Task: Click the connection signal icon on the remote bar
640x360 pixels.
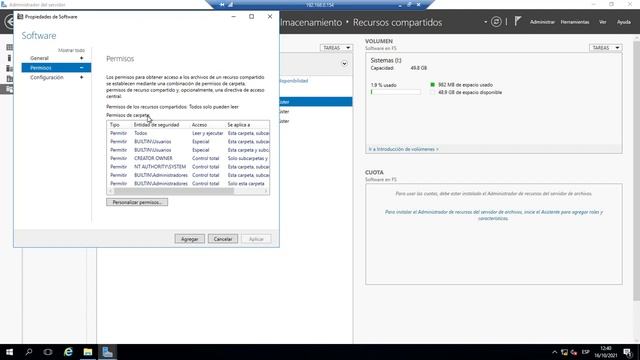Action: (x=230, y=4)
